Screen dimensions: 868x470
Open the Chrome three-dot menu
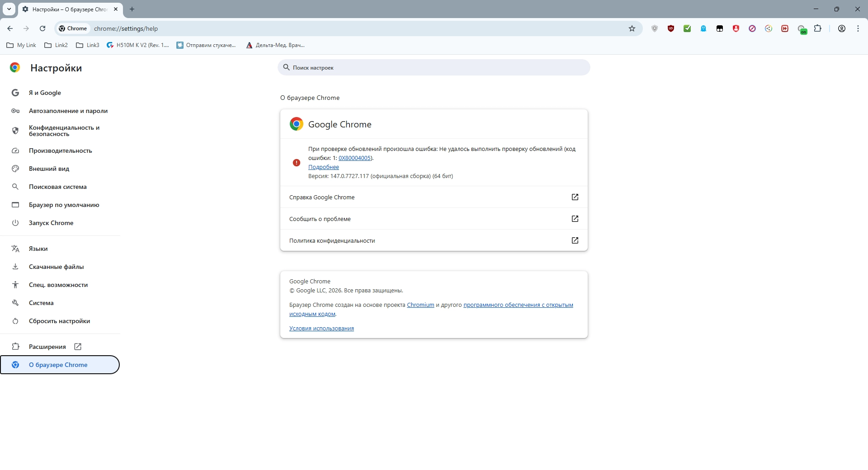(x=858, y=28)
